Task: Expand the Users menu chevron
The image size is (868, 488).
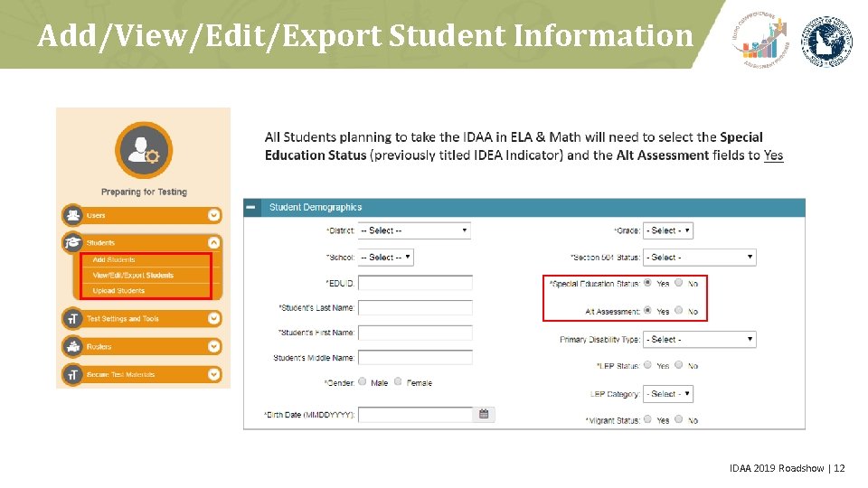Action: (213, 215)
